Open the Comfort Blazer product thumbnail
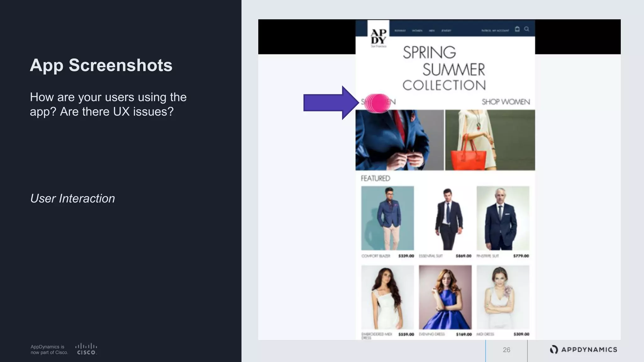Viewport: 644px width, 362px height. click(387, 218)
